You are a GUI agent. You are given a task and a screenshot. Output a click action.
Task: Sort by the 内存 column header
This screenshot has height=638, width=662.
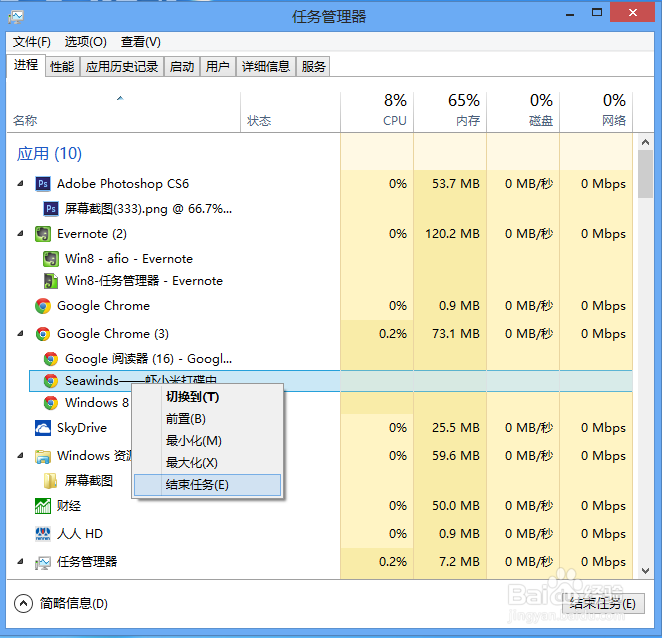(450, 112)
